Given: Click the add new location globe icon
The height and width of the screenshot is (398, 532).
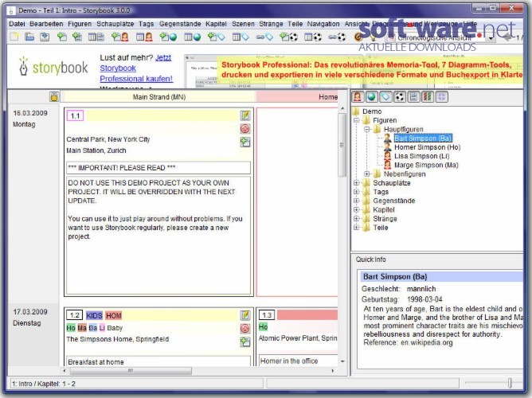Looking at the screenshot, I should coord(168,37).
